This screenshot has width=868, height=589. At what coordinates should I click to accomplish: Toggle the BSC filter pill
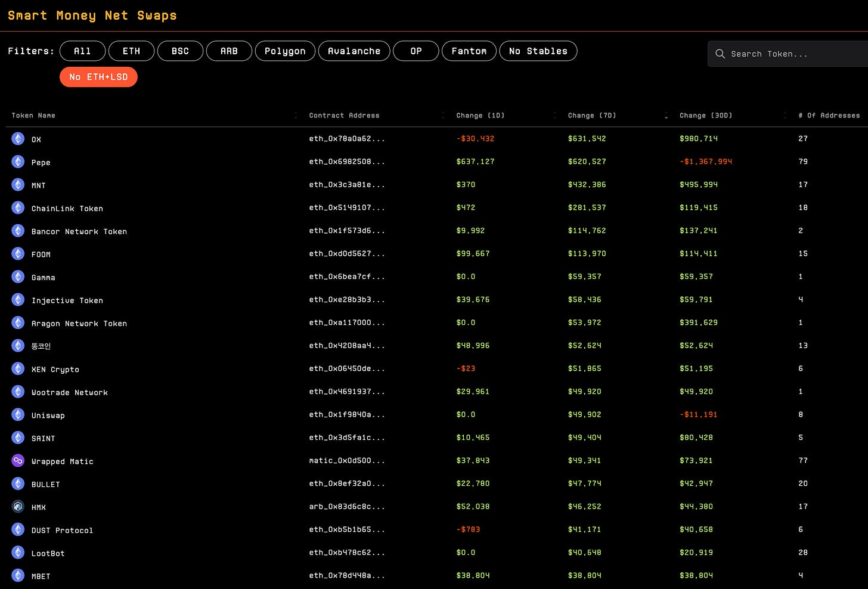[180, 51]
